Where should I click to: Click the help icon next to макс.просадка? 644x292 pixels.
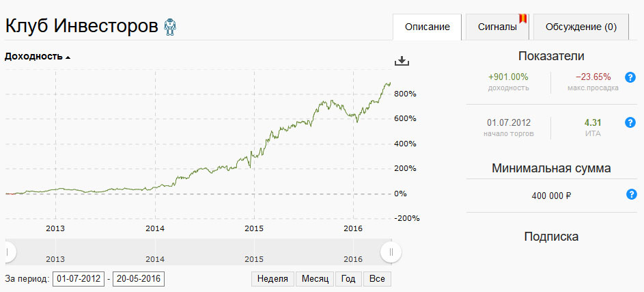point(630,77)
